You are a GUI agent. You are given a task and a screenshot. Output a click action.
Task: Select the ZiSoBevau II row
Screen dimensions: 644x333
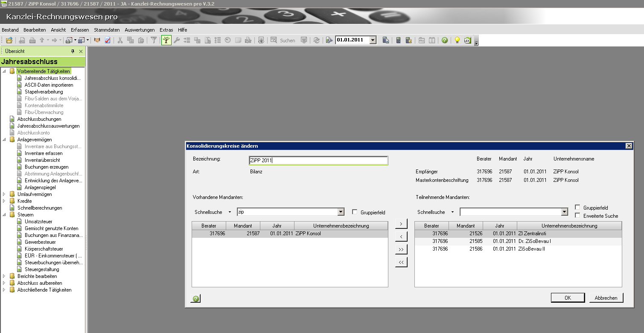pyautogui.click(x=518, y=248)
